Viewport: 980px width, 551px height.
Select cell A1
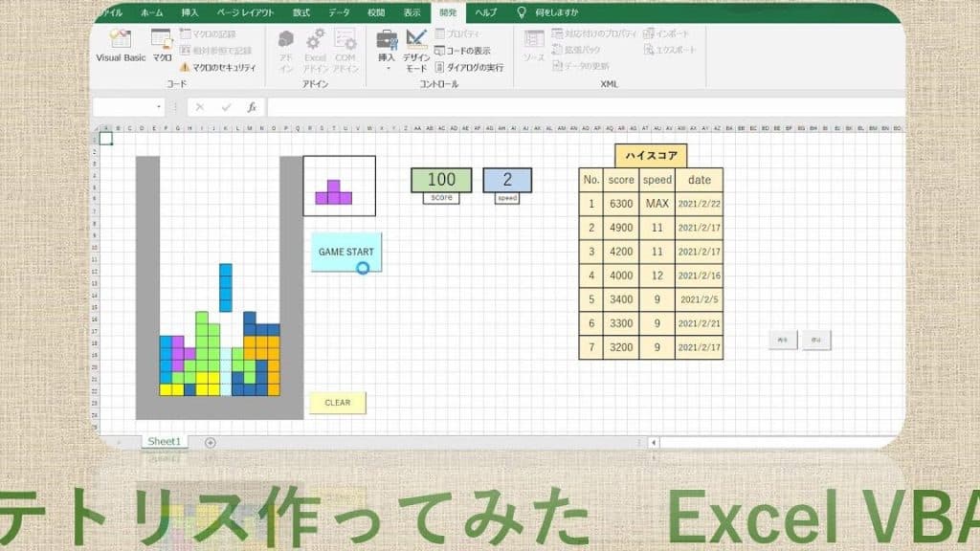tap(105, 138)
